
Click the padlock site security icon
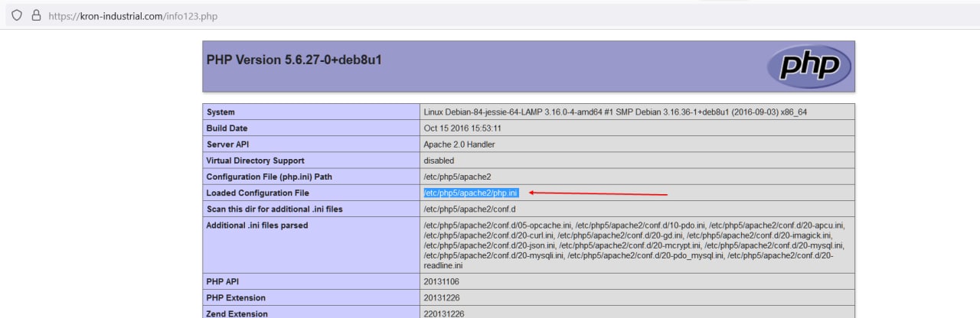click(x=35, y=15)
